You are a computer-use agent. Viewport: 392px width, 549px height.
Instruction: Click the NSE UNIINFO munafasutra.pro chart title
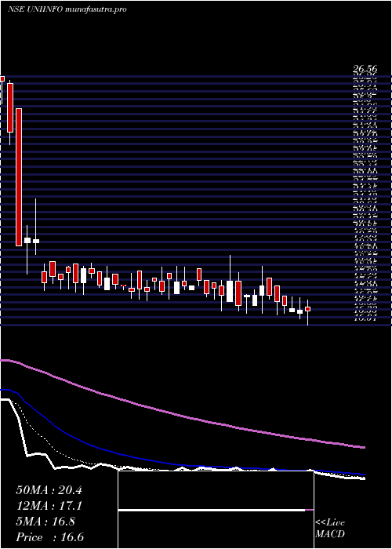tap(67, 9)
